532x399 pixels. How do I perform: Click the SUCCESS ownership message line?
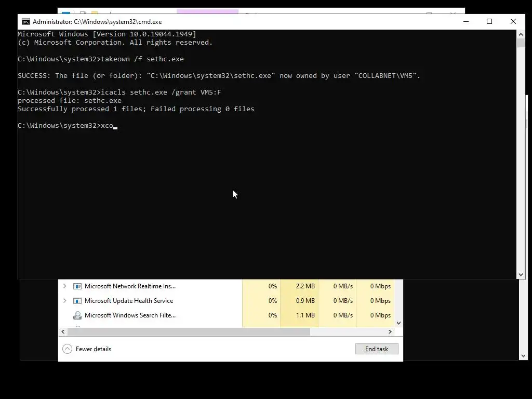pyautogui.click(x=219, y=76)
